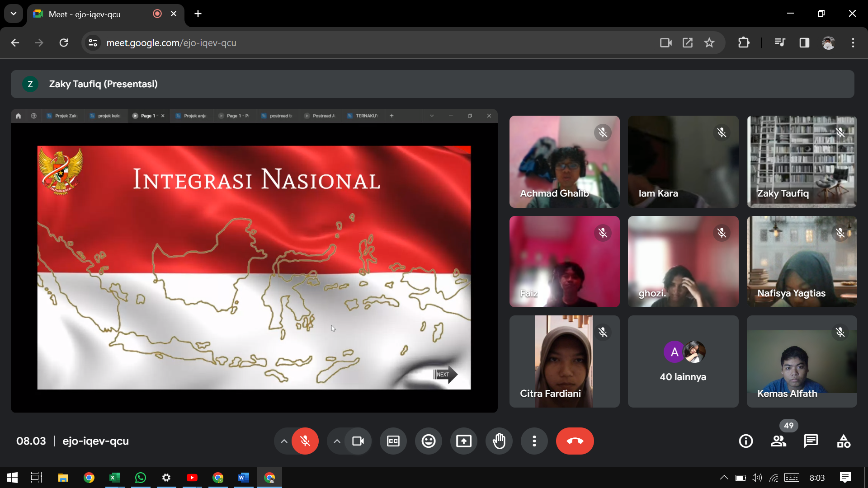The width and height of the screenshot is (868, 488).
Task: Open a new Chrome tab
Action: (198, 14)
